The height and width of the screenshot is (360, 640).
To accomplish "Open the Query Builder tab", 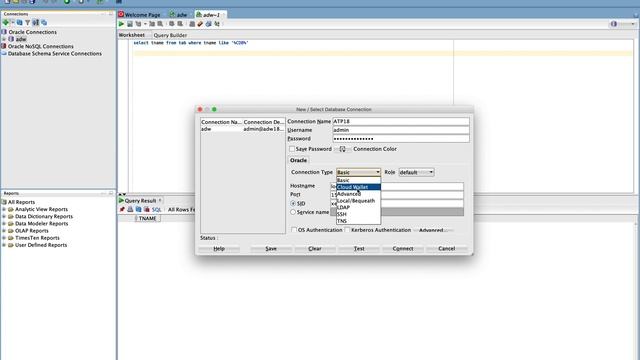I will [x=170, y=35].
